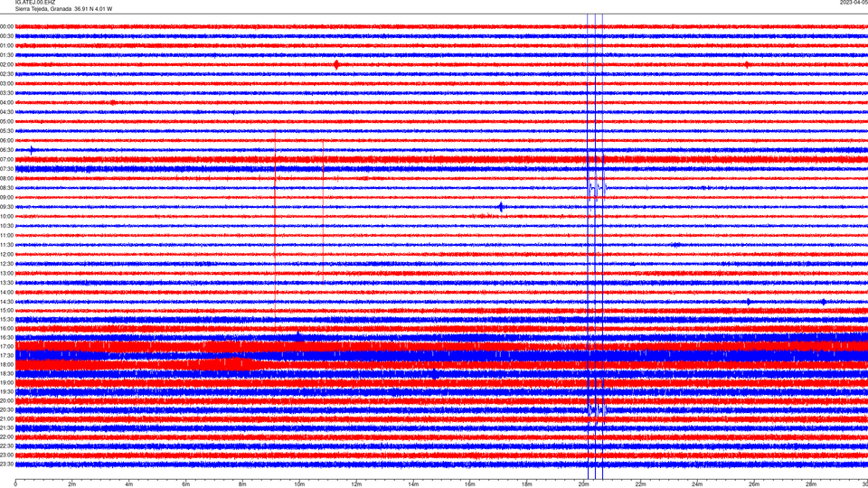Viewport: 868px width, 488px height.
Task: Select the 4m axis tick label
Action: pos(129,484)
